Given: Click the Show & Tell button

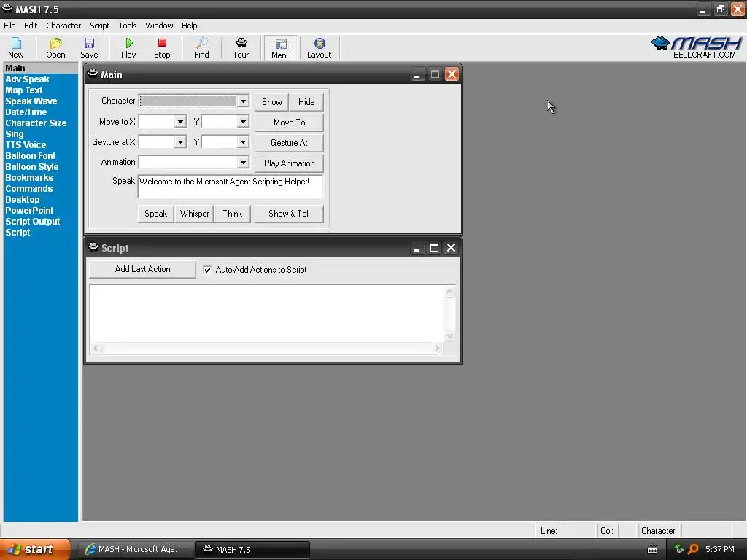Looking at the screenshot, I should (289, 214).
